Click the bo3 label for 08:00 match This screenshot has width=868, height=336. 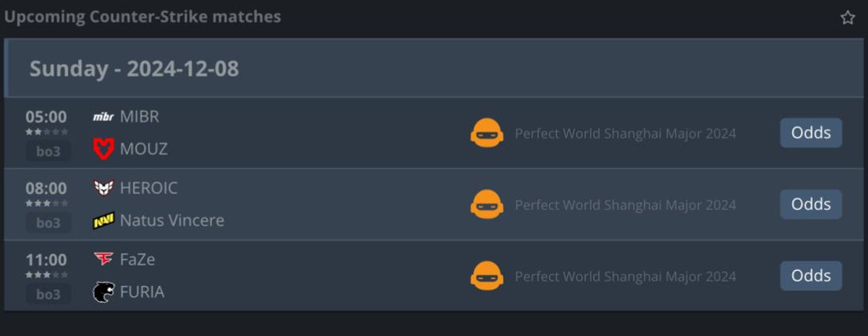(x=48, y=223)
